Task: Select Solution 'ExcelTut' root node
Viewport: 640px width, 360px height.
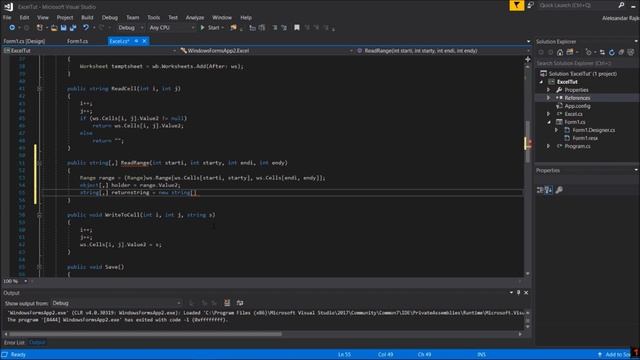Action: (x=582, y=74)
